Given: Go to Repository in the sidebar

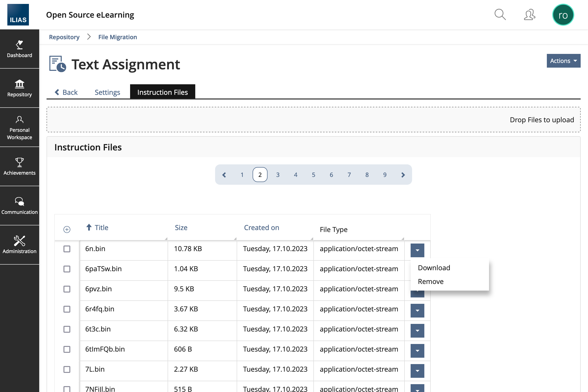Looking at the screenshot, I should [20, 88].
